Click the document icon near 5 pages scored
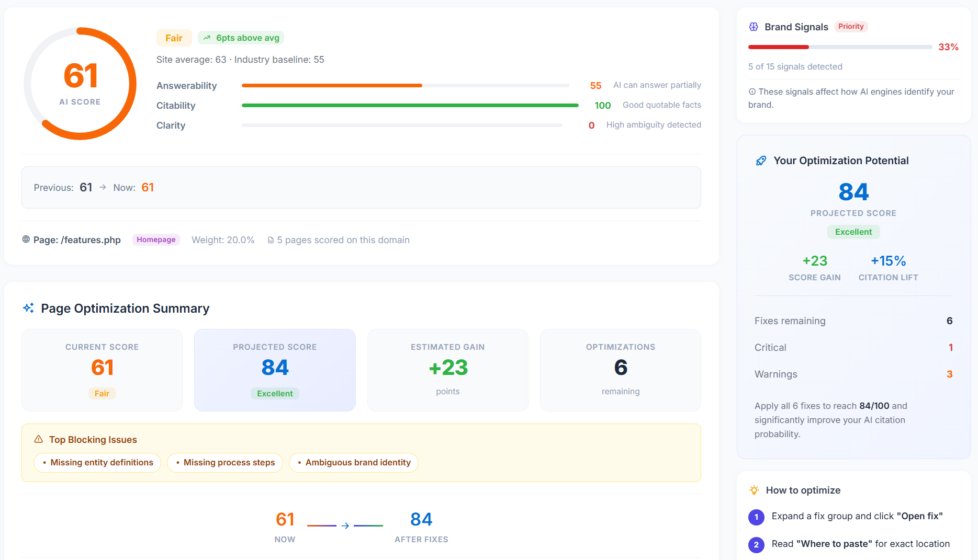Image resolution: width=978 pixels, height=560 pixels. click(271, 239)
